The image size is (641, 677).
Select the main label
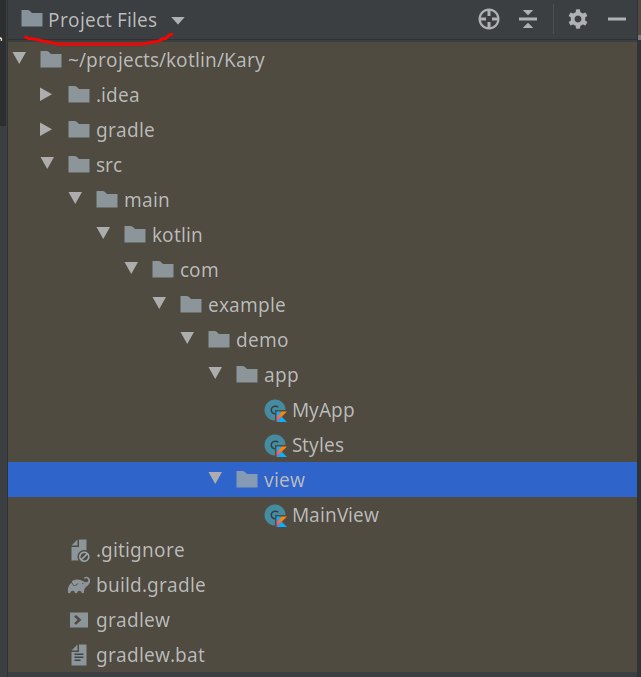(x=147, y=200)
